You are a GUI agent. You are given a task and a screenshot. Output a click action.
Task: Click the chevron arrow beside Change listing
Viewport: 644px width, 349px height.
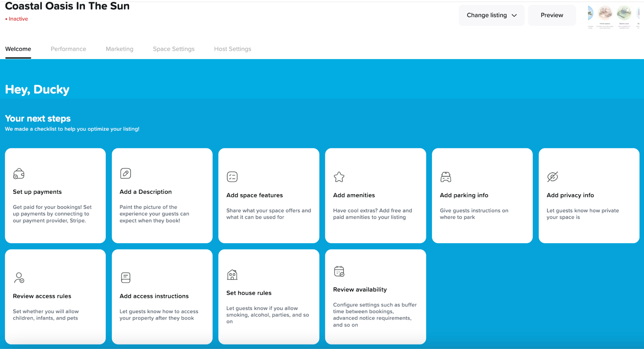click(x=514, y=16)
